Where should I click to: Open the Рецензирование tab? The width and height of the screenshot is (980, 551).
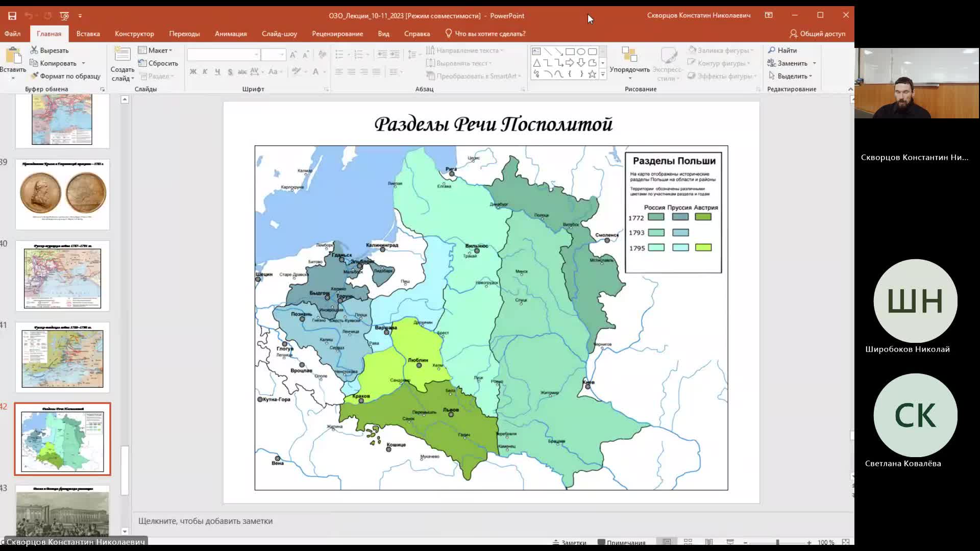337,34
